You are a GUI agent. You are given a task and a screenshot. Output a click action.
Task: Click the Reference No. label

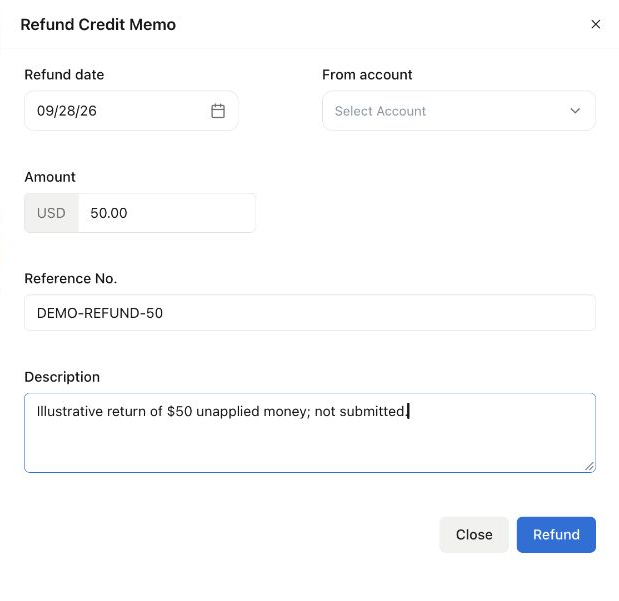[x=71, y=278]
